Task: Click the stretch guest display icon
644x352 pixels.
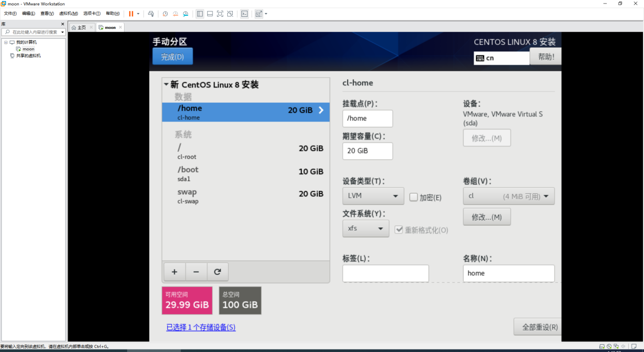Action: point(259,14)
